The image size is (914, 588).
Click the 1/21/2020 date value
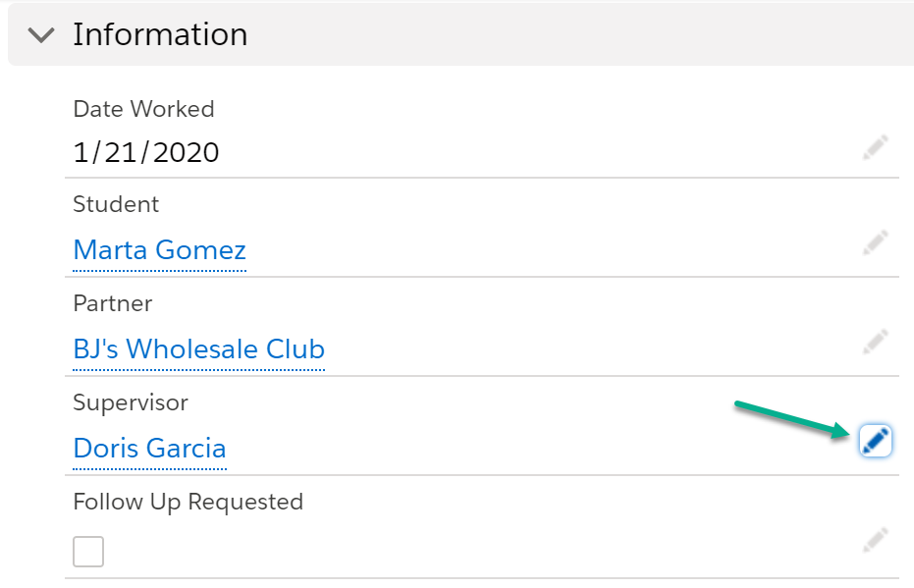[145, 153]
